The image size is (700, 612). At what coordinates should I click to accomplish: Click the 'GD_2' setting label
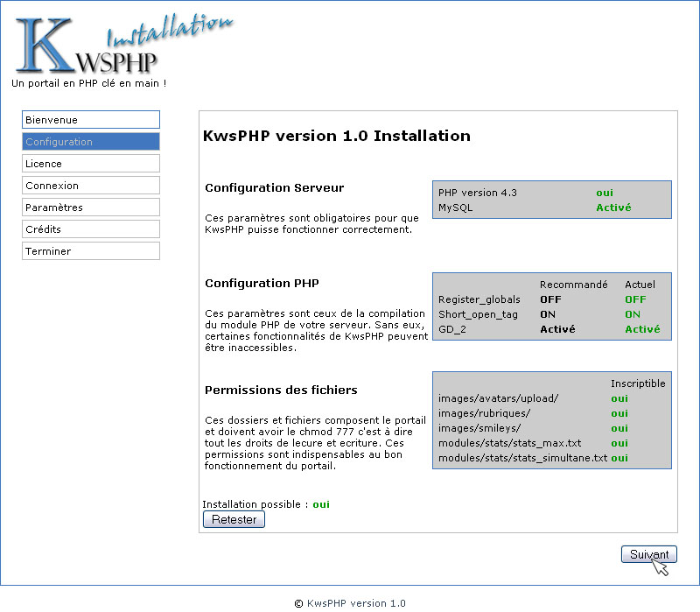coord(452,330)
